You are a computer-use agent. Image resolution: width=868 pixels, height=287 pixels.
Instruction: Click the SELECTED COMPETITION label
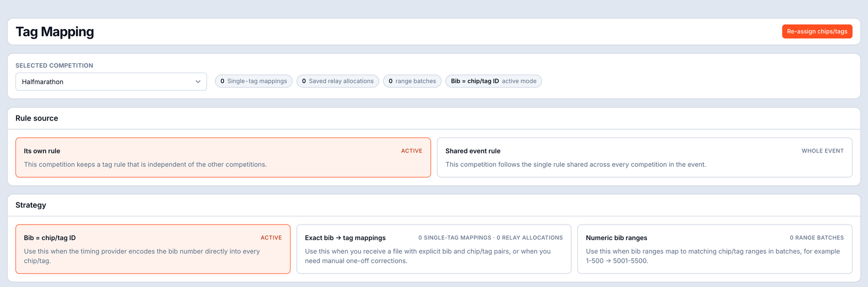click(x=54, y=65)
